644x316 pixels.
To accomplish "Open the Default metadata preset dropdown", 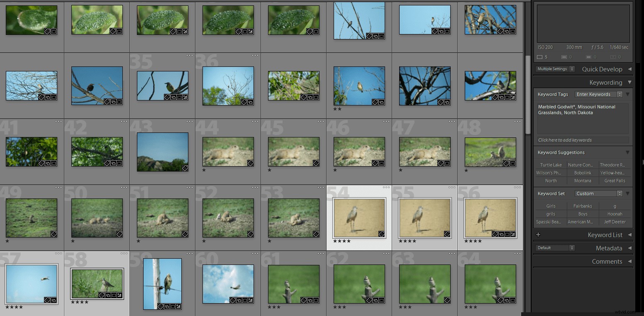I will pos(555,247).
